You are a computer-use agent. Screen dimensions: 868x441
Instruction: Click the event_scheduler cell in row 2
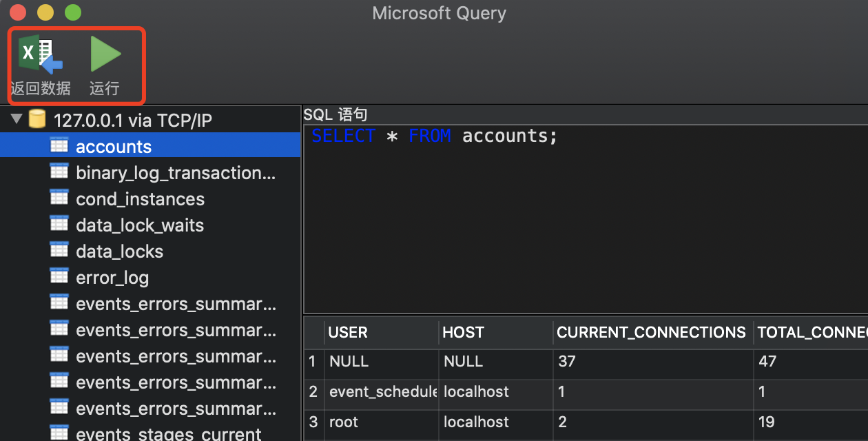(383, 392)
